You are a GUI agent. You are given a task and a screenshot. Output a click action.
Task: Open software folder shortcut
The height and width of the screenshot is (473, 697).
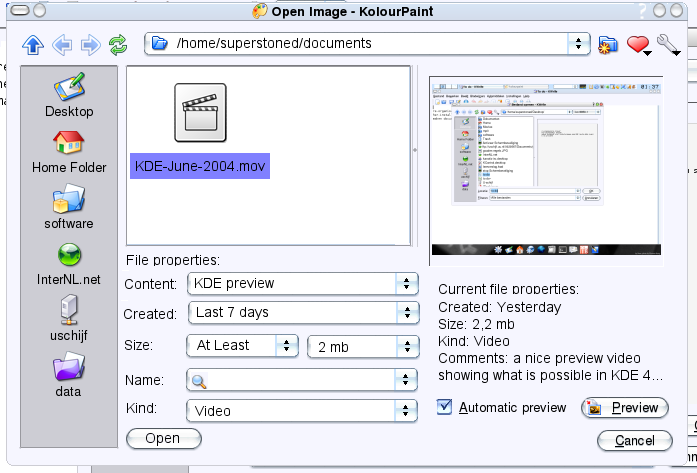point(69,207)
